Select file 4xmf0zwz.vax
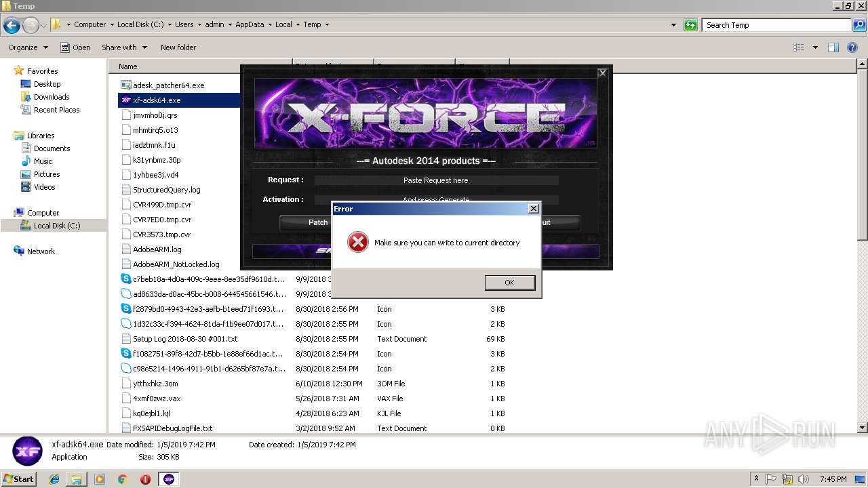The width and height of the screenshot is (868, 488). tap(157, 399)
